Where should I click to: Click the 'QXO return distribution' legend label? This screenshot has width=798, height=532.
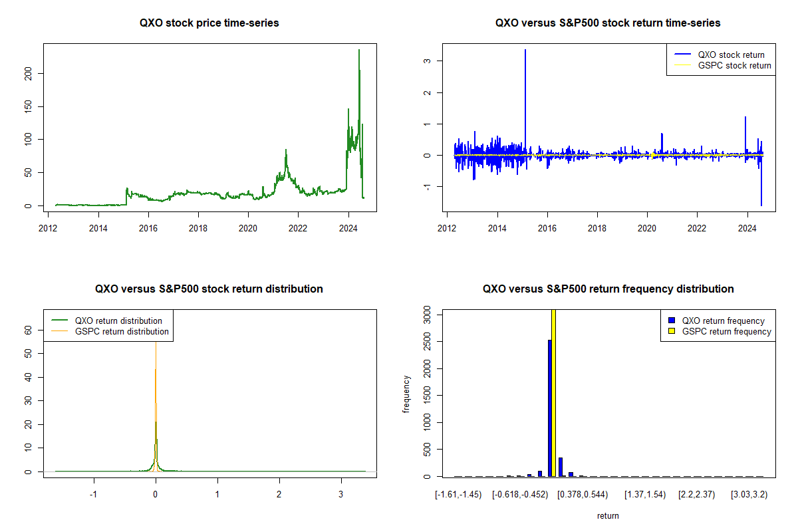tap(118, 321)
